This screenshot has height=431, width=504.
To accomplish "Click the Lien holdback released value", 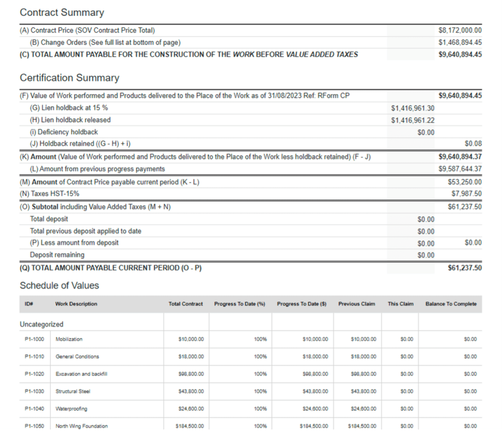I will point(413,120).
